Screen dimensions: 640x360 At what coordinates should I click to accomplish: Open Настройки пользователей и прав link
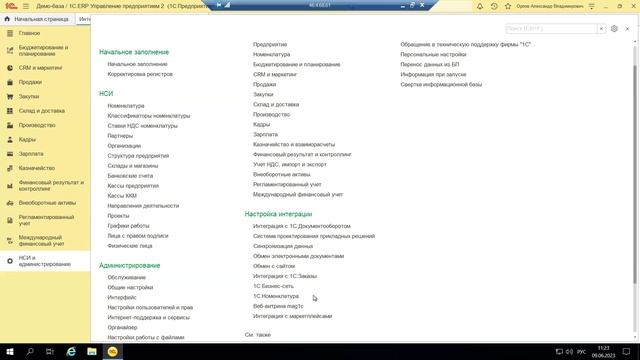[x=150, y=307]
